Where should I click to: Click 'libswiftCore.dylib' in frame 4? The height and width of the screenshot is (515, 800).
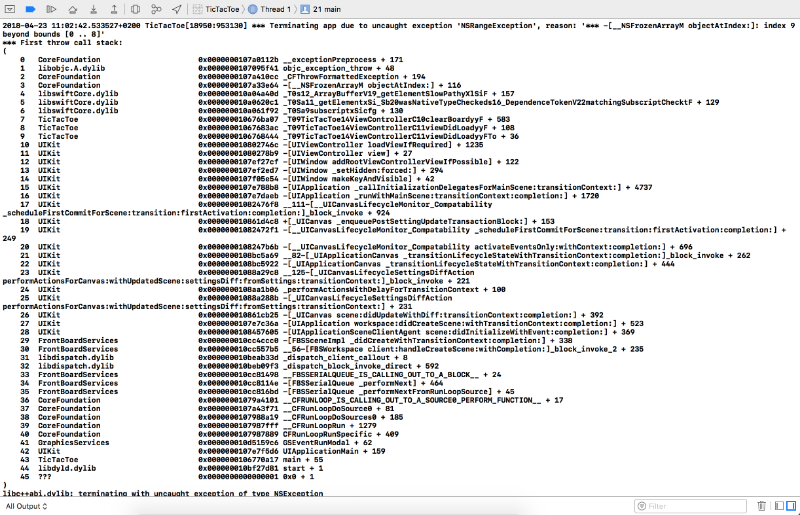point(78,94)
